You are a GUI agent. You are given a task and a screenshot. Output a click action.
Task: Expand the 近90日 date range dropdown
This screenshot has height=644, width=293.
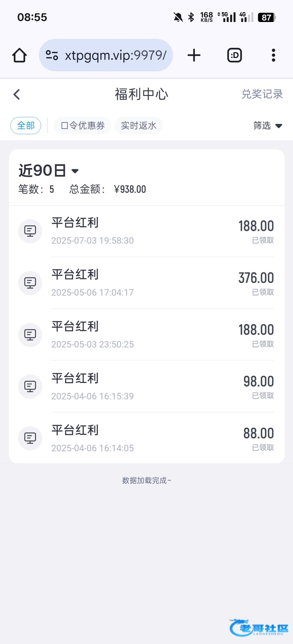point(48,171)
